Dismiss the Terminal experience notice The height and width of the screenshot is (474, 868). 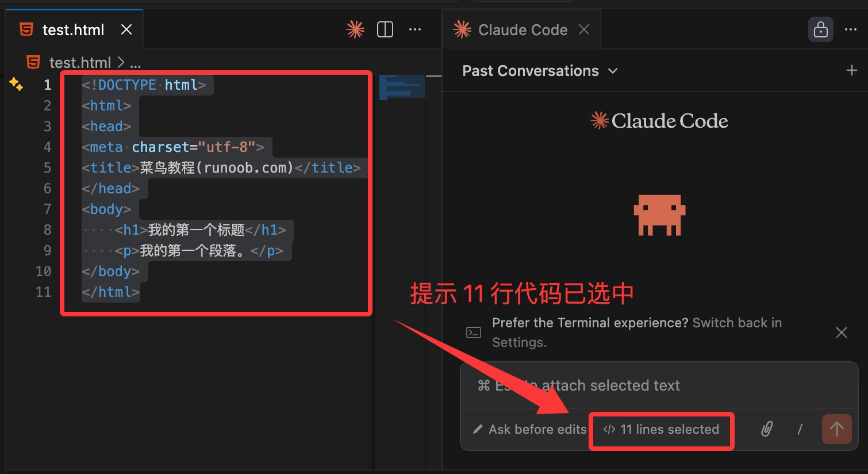[842, 332]
